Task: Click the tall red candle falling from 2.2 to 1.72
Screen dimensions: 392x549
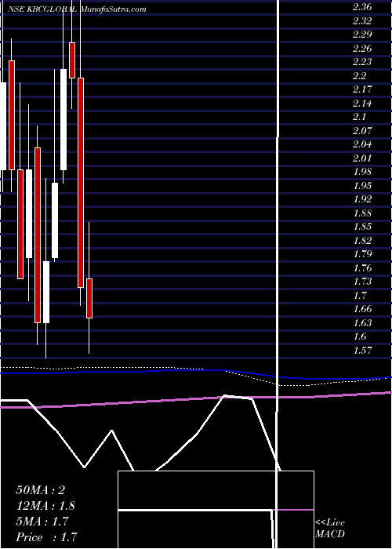Action: coord(81,183)
